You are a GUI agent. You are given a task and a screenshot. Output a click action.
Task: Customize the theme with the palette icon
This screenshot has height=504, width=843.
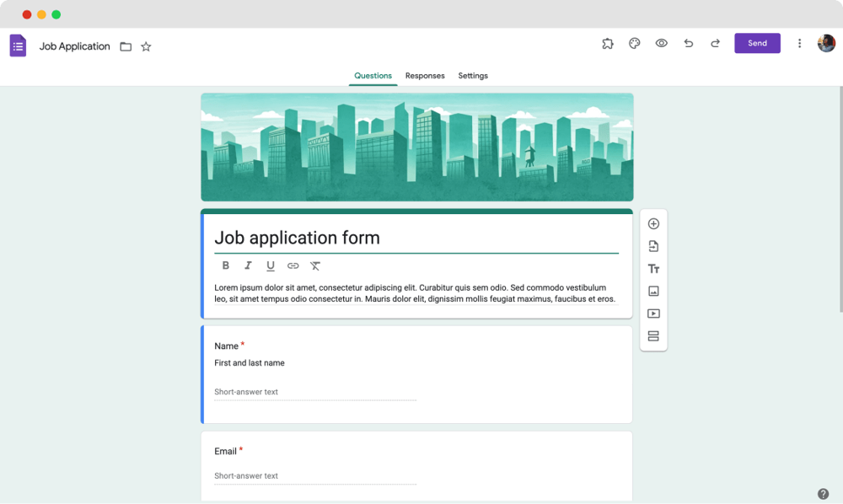634,43
